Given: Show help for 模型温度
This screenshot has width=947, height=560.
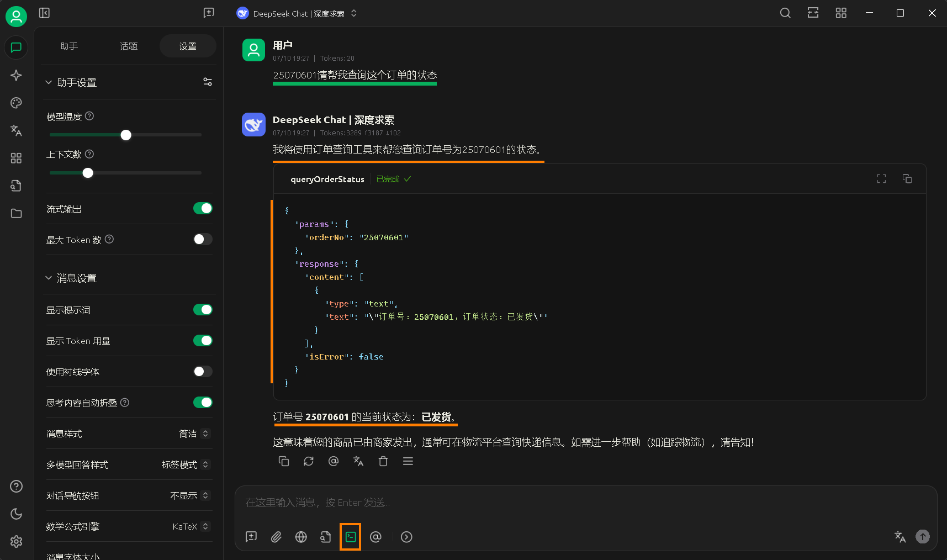Looking at the screenshot, I should (x=89, y=116).
